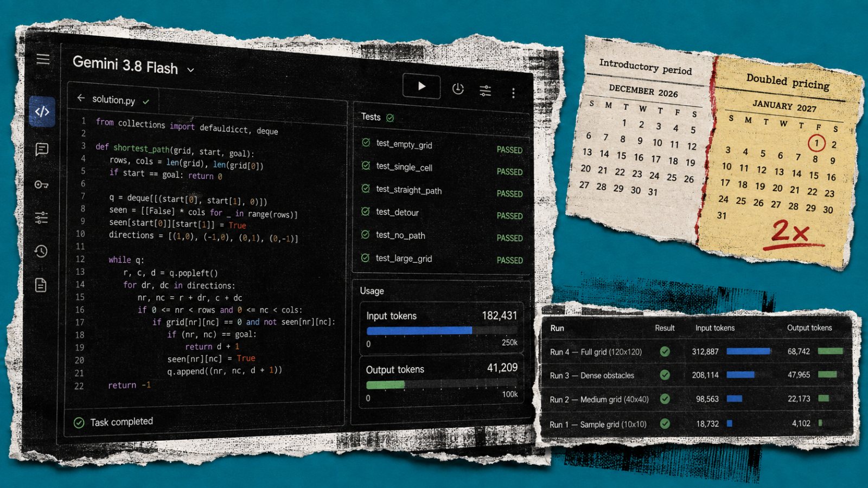The width and height of the screenshot is (868, 488).
Task: Click the 'def shortest_path' code line
Action: click(x=175, y=150)
